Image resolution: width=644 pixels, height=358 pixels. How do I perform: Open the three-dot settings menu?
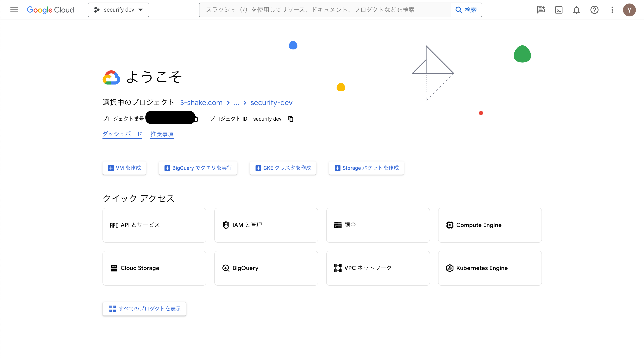coord(612,10)
